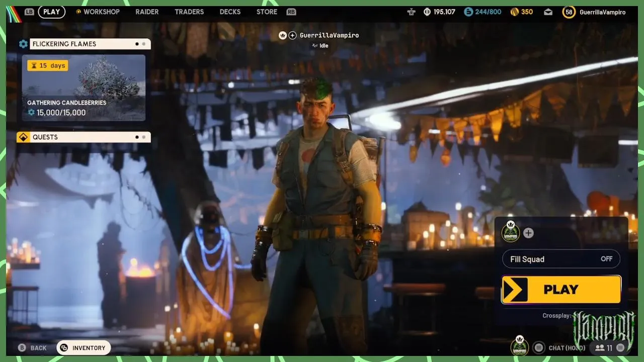Click the 350 token balance
The width and height of the screenshot is (644, 362).
click(527, 12)
